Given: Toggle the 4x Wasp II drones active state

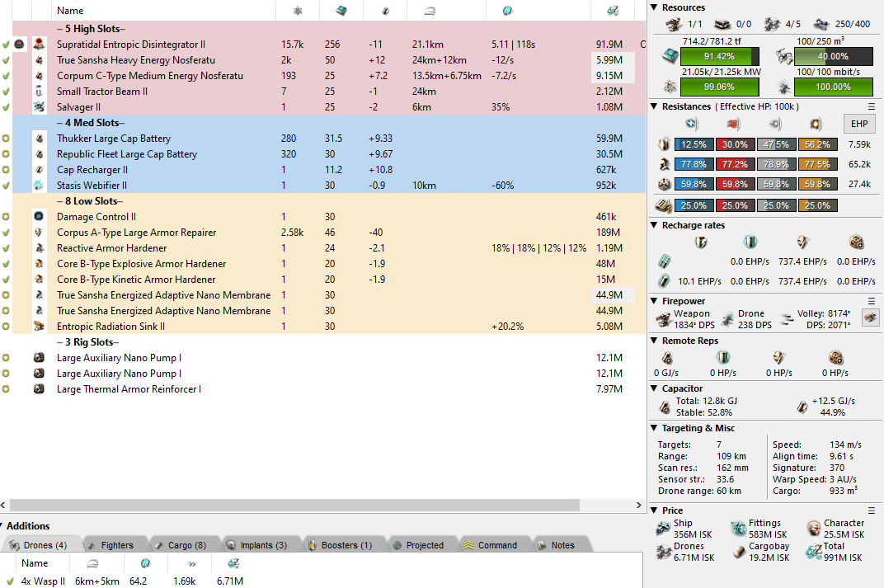Looking at the screenshot, I should click(x=11, y=581).
